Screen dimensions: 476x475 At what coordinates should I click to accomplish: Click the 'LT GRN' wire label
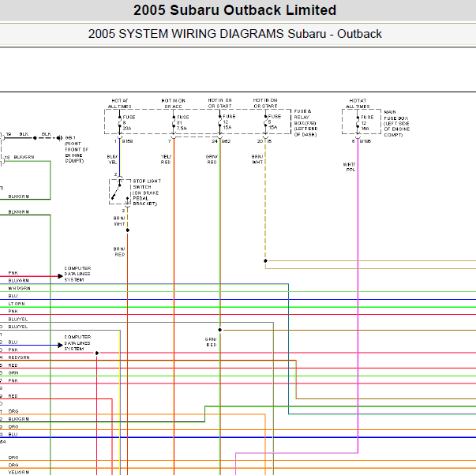click(17, 304)
